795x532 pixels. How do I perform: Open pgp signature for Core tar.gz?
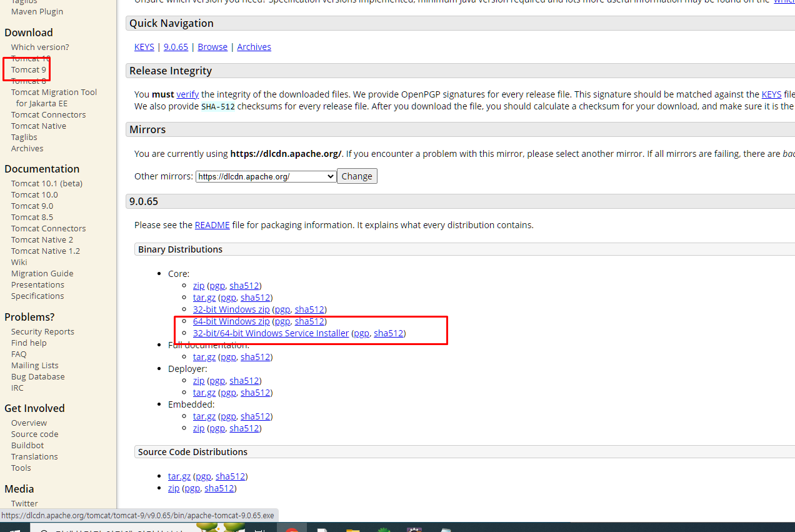[228, 298]
